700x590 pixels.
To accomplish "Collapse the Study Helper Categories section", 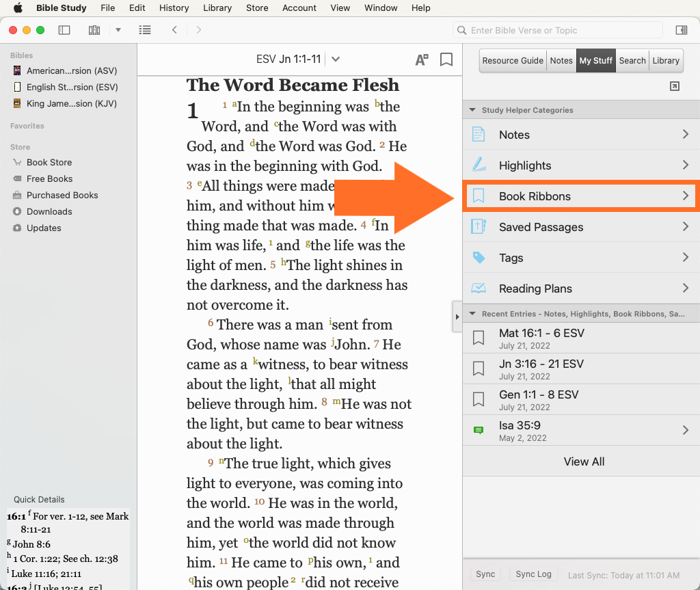I will (472, 110).
